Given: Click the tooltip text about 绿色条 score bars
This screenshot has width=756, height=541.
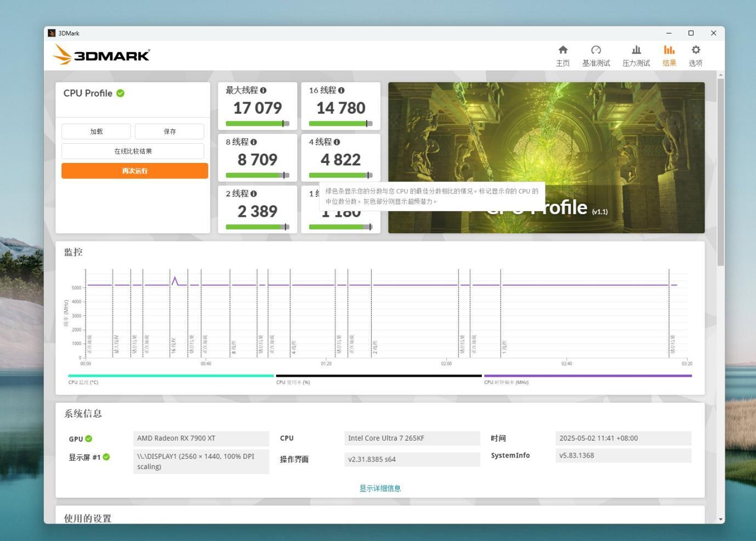Looking at the screenshot, I should (x=432, y=196).
